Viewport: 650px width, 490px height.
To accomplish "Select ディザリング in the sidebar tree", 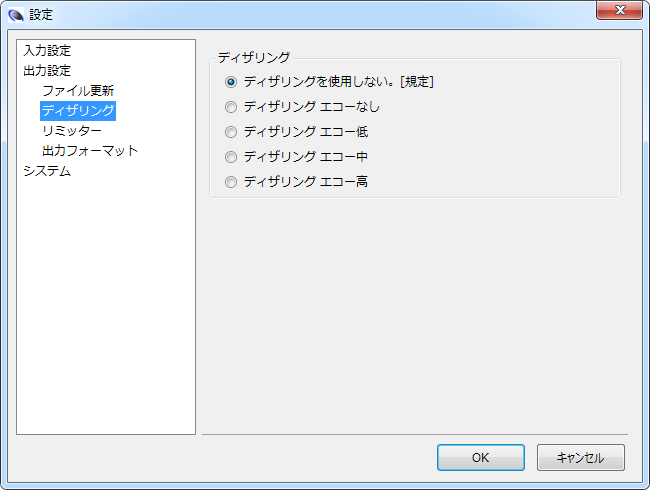I will 78,110.
